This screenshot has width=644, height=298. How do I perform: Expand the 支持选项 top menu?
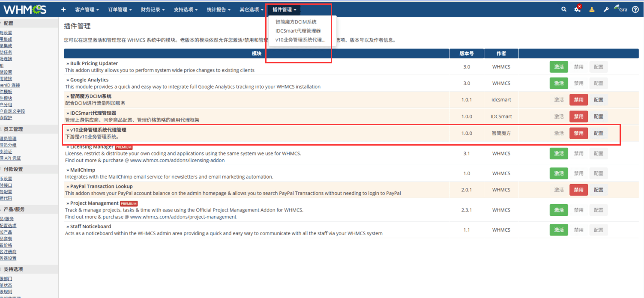click(x=186, y=9)
